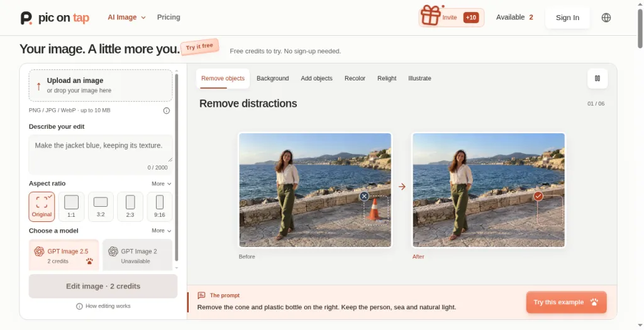Switch to the Background tab
The width and height of the screenshot is (644, 330).
273,79
